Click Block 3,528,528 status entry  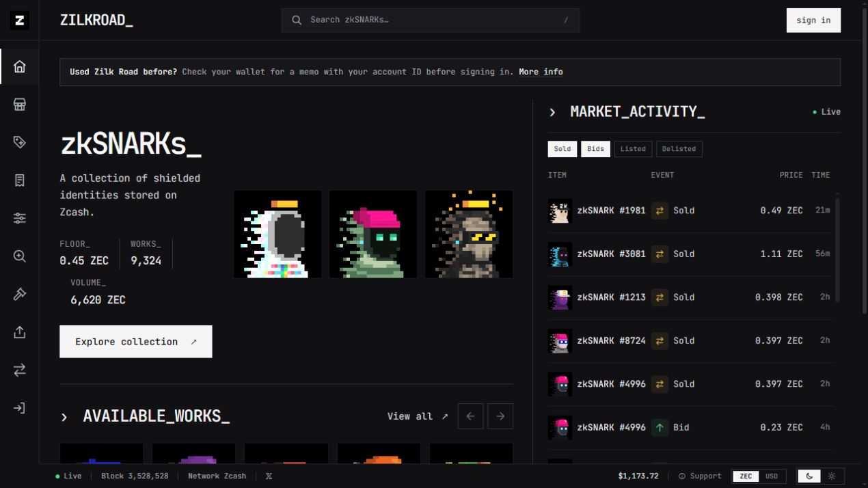pos(135,476)
